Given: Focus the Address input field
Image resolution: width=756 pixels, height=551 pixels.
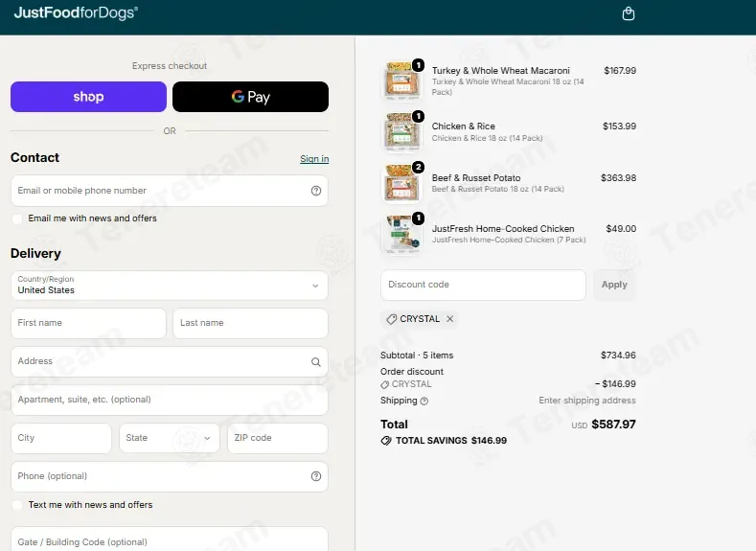Looking at the screenshot, I should click(170, 361).
